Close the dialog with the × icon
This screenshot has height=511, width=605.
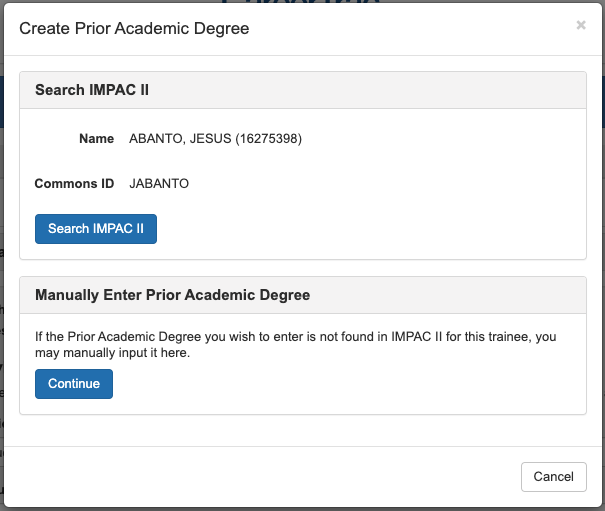pos(581,26)
